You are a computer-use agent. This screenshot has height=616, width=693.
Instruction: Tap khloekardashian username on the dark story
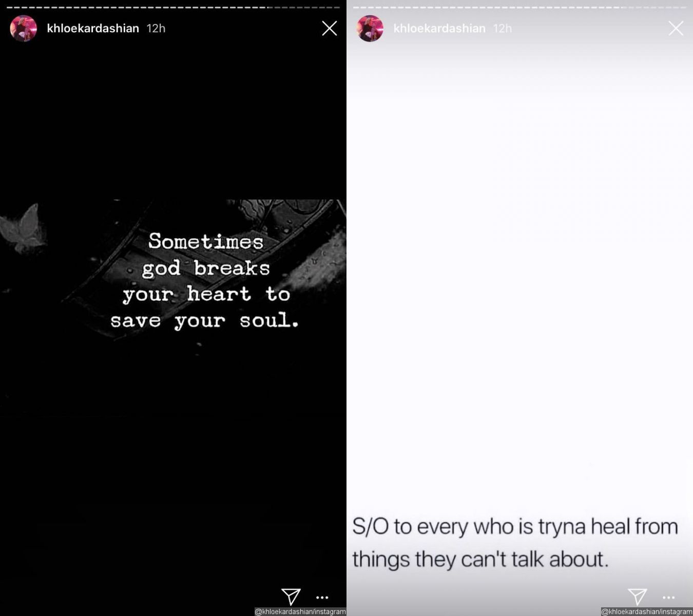[93, 28]
